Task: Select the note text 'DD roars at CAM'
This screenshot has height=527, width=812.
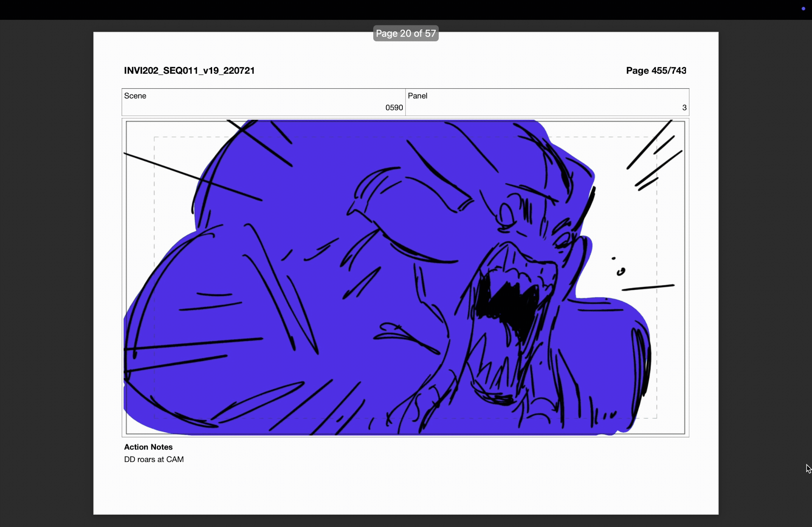Action: coord(154,460)
